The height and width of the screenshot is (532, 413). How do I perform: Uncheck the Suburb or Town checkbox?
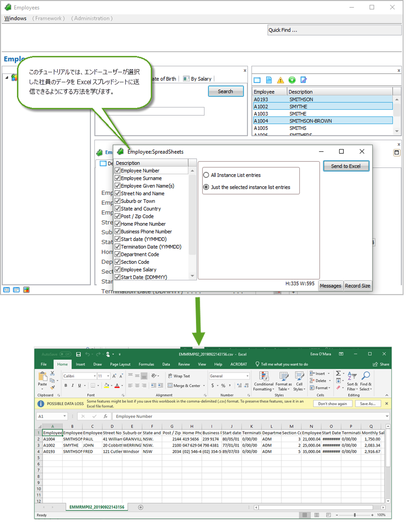(118, 201)
